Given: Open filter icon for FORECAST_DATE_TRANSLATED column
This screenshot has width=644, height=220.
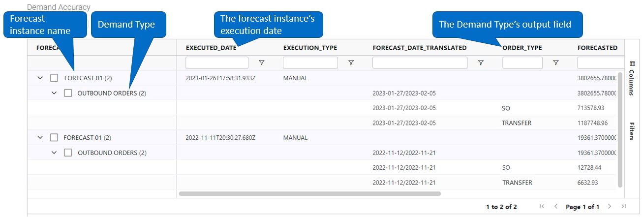Looking at the screenshot, I should coord(481,63).
